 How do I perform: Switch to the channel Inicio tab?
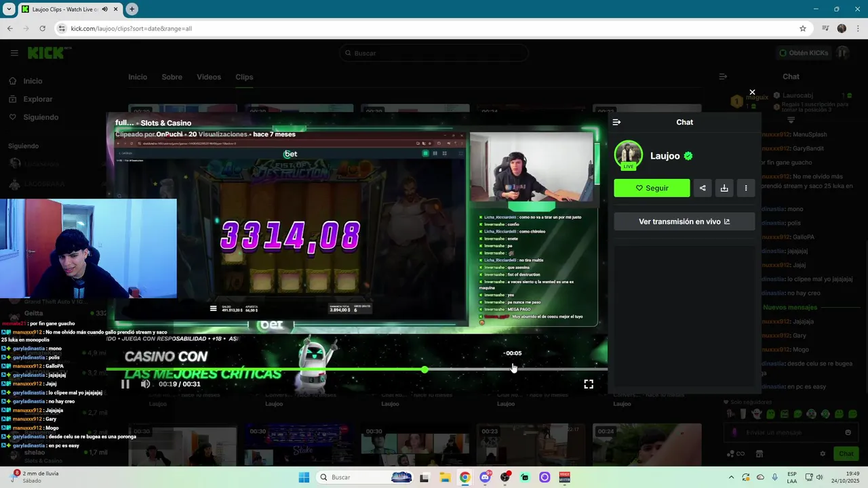pyautogui.click(x=138, y=77)
